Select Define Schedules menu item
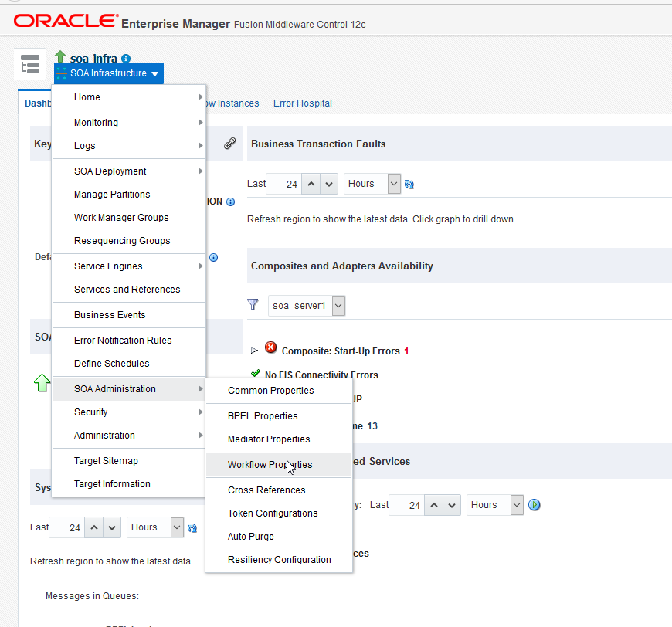 pyautogui.click(x=128, y=364)
